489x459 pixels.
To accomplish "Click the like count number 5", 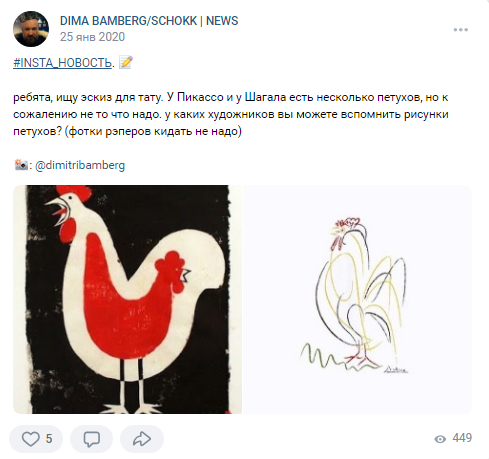I will tap(49, 439).
